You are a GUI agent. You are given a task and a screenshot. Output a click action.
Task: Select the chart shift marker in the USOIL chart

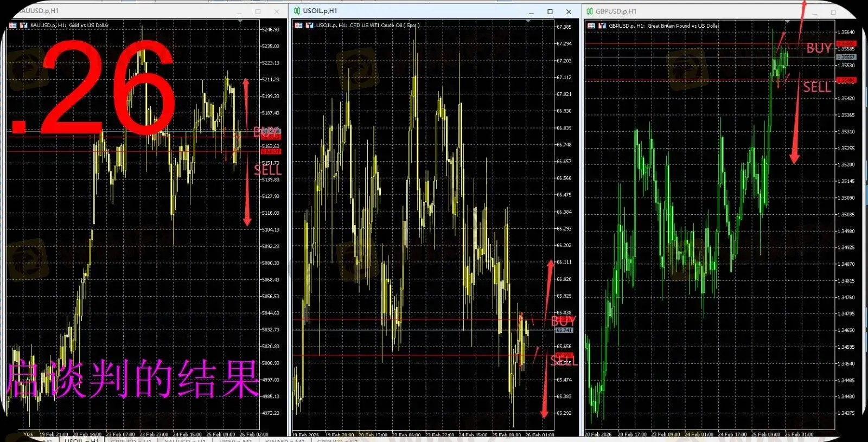(x=528, y=22)
